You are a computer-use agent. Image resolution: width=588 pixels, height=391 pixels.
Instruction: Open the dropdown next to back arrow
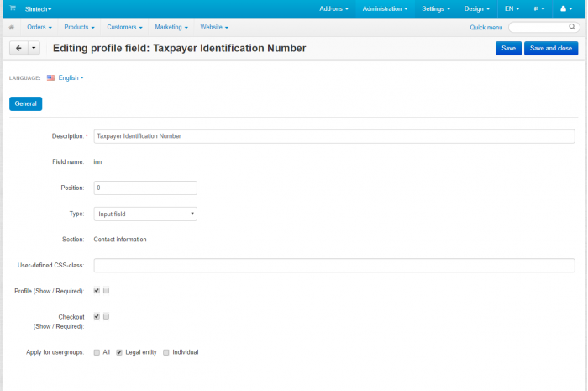34,48
